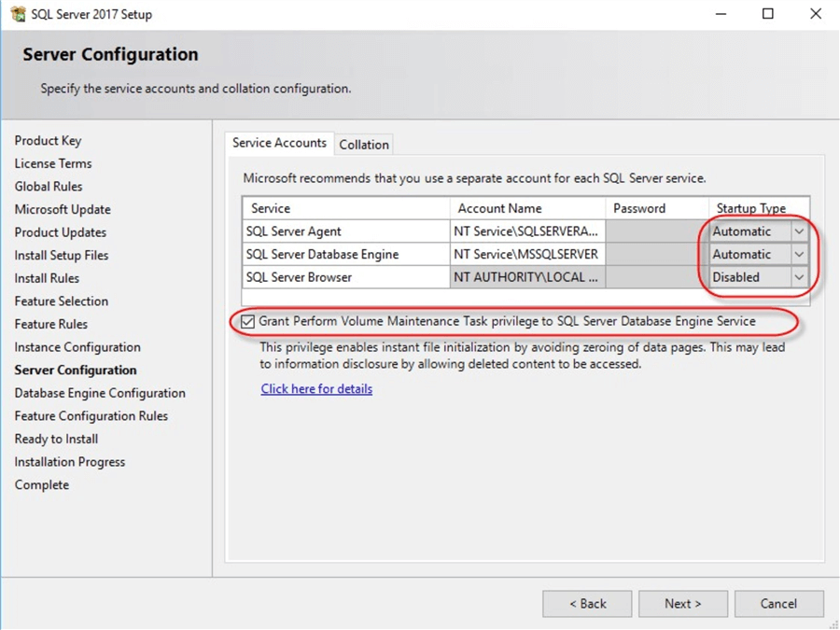Select the Service Accounts tab
Image resolution: width=840 pixels, height=630 pixels.
279,143
